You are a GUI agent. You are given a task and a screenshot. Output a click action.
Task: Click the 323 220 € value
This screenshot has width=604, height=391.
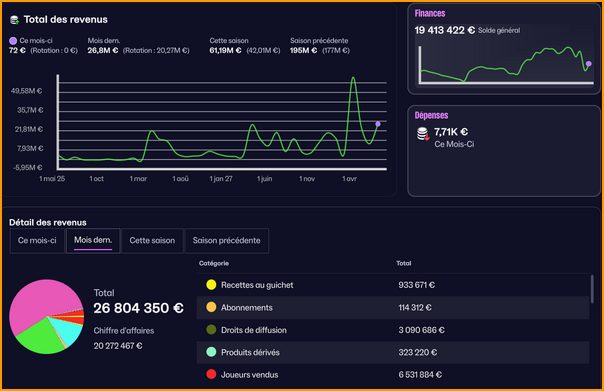coord(418,352)
